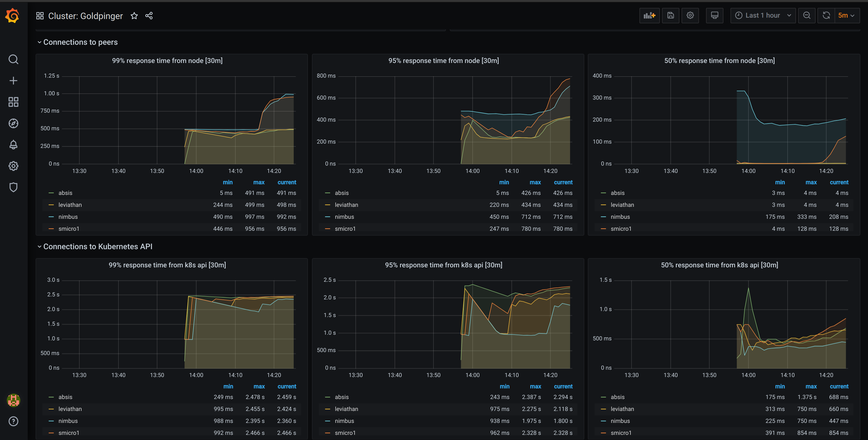The width and height of the screenshot is (868, 440).
Task: Toggle smicro1 series in 50% node panel
Action: point(621,229)
